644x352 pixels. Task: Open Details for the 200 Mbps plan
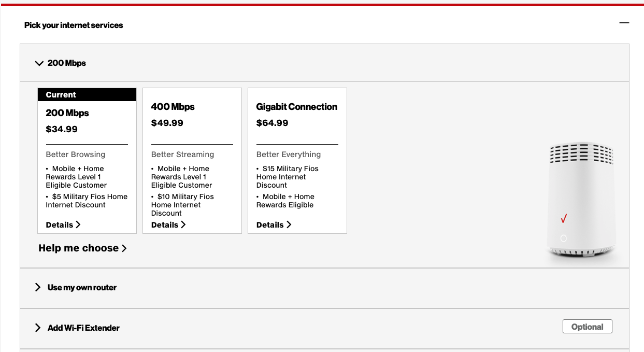(x=63, y=224)
